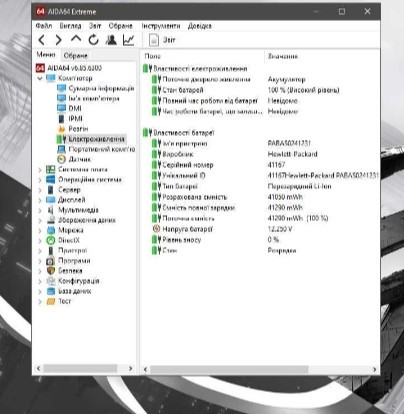Select Ім'я комп'ютера tree item
The image size is (404, 414).
[88, 98]
